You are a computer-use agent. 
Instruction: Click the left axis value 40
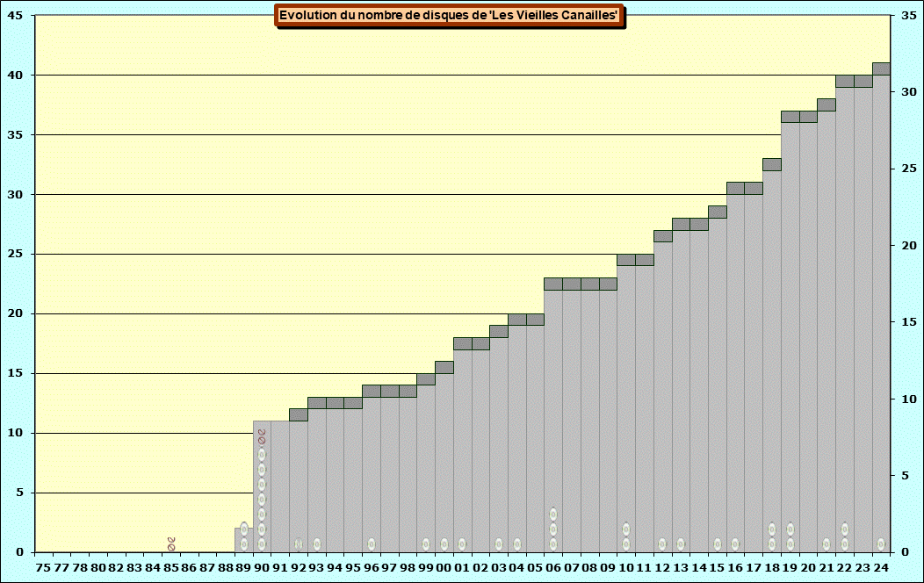click(15, 76)
